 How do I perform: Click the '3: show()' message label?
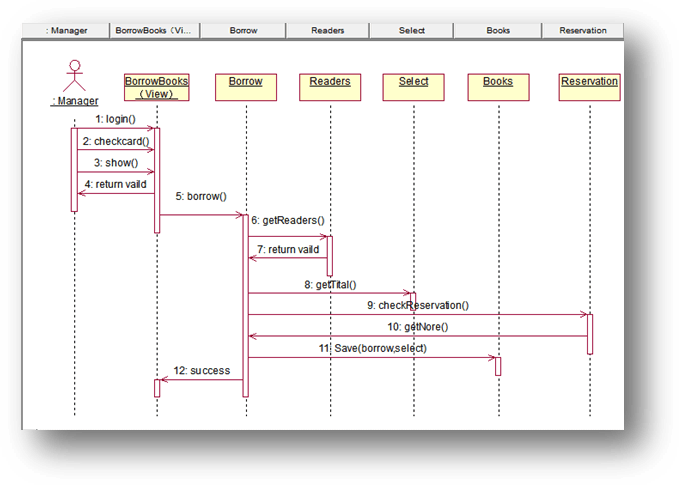coord(116,163)
